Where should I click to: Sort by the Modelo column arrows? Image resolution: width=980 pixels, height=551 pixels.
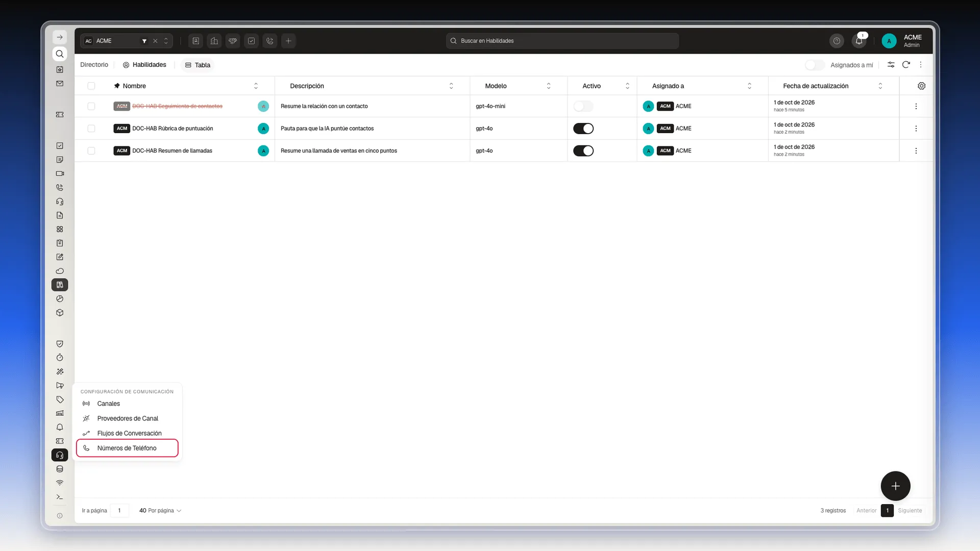[549, 86]
